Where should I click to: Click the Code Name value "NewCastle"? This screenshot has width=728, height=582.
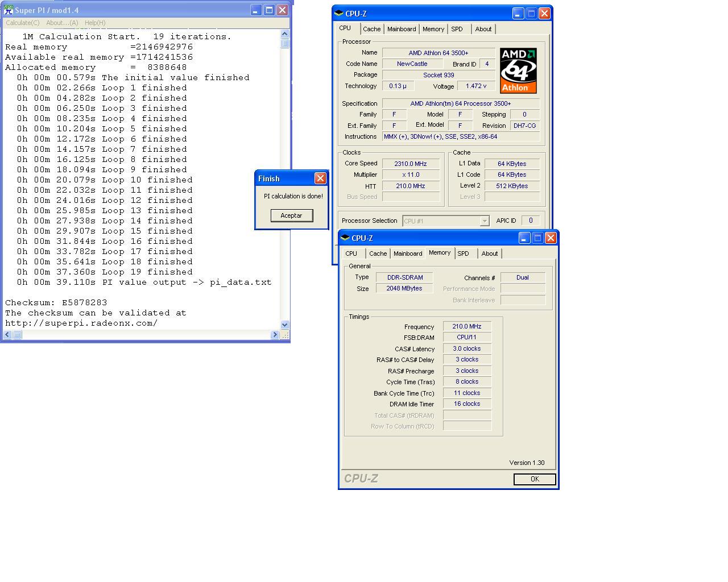tap(412, 64)
